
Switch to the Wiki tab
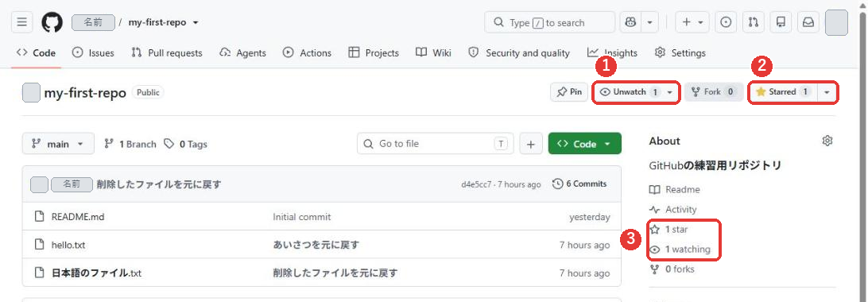coord(433,53)
